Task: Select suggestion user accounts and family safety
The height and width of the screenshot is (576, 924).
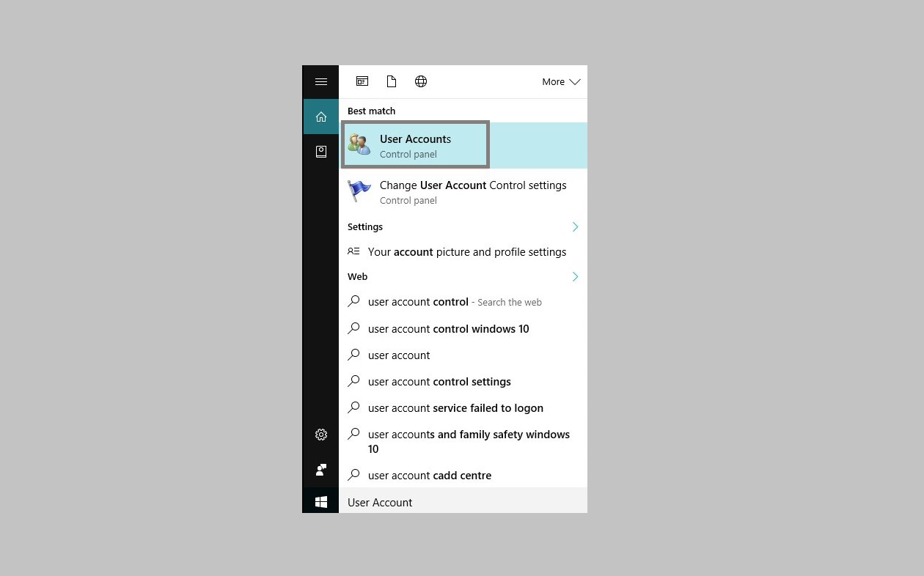Action: pyautogui.click(x=463, y=441)
